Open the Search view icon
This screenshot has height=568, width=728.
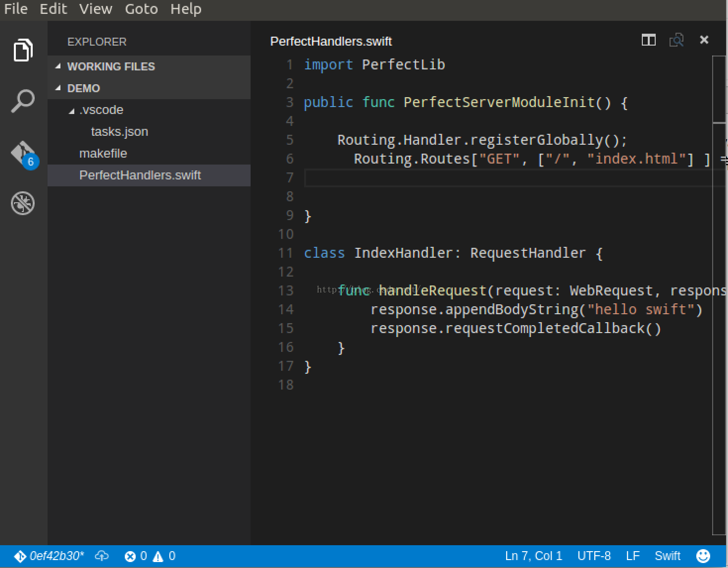tap(23, 101)
